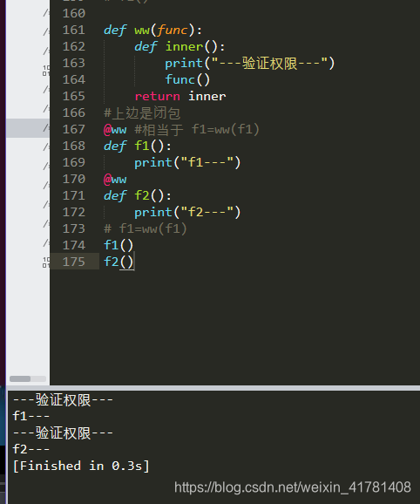The height and width of the screenshot is (504, 420).
Task: Click the '[Finished in 0.3s]' output line
Action: [x=81, y=466]
